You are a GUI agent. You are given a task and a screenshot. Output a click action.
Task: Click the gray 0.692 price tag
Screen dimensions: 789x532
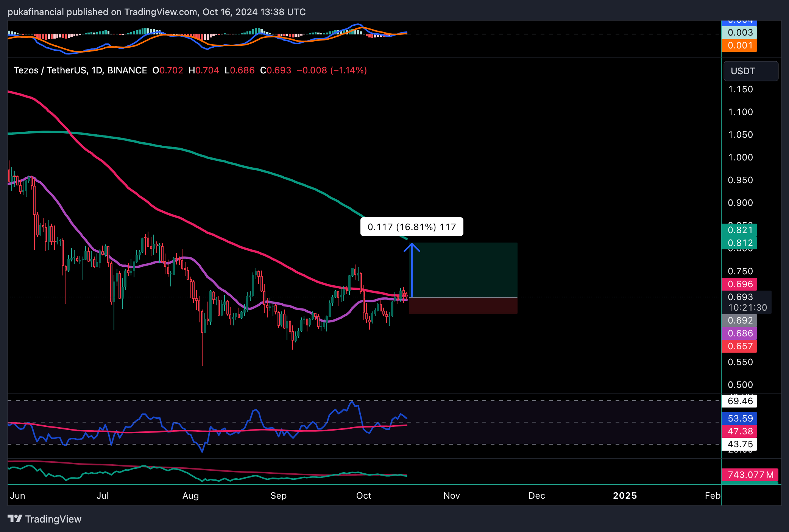pos(739,320)
